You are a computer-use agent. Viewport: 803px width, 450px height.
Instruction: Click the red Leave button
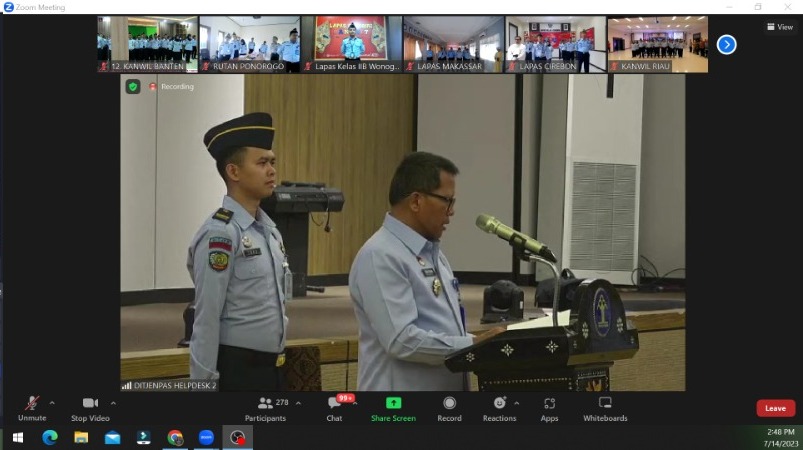click(775, 408)
